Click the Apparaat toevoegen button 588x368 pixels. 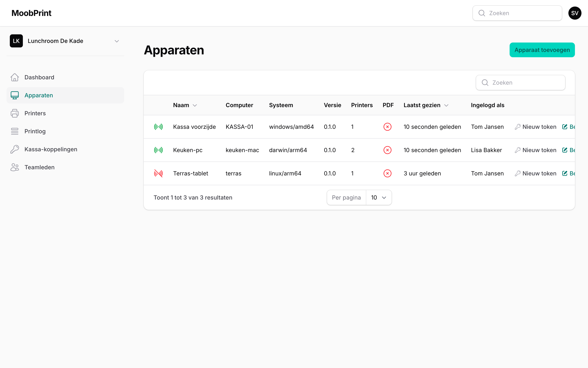542,50
